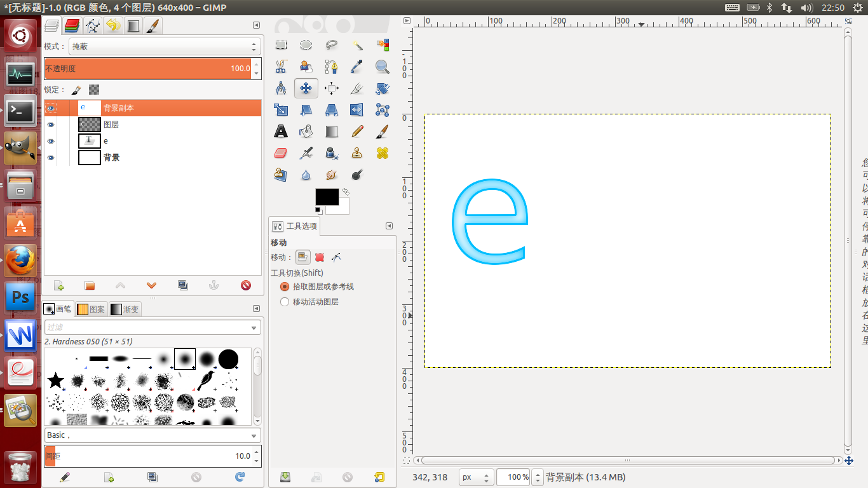The image size is (868, 488).
Task: Click the new layer button
Action: 58,285
